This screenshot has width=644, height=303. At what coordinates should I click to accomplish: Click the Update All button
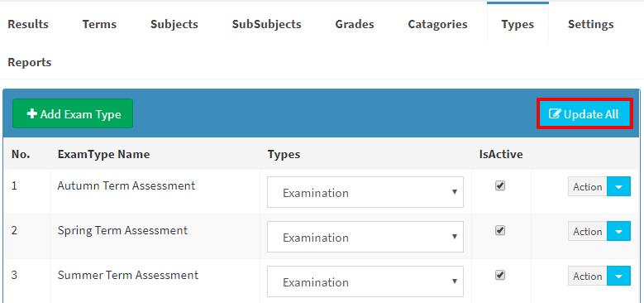tap(584, 114)
